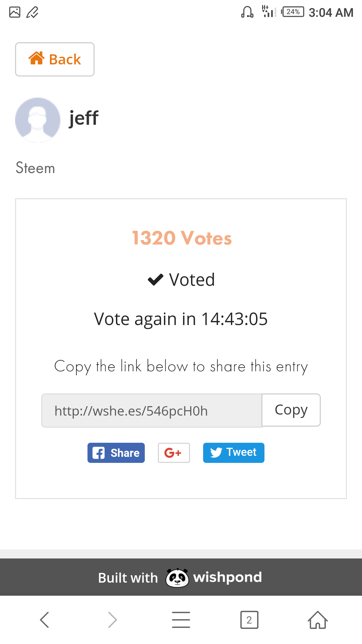Go to browser home page
362x644 pixels.
(317, 620)
